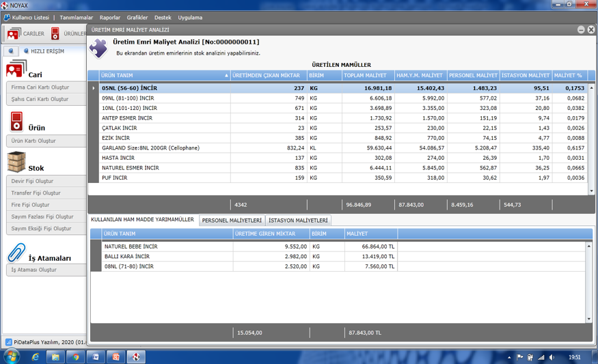Click row indicator arrow for 05NL İncir

tap(94, 88)
